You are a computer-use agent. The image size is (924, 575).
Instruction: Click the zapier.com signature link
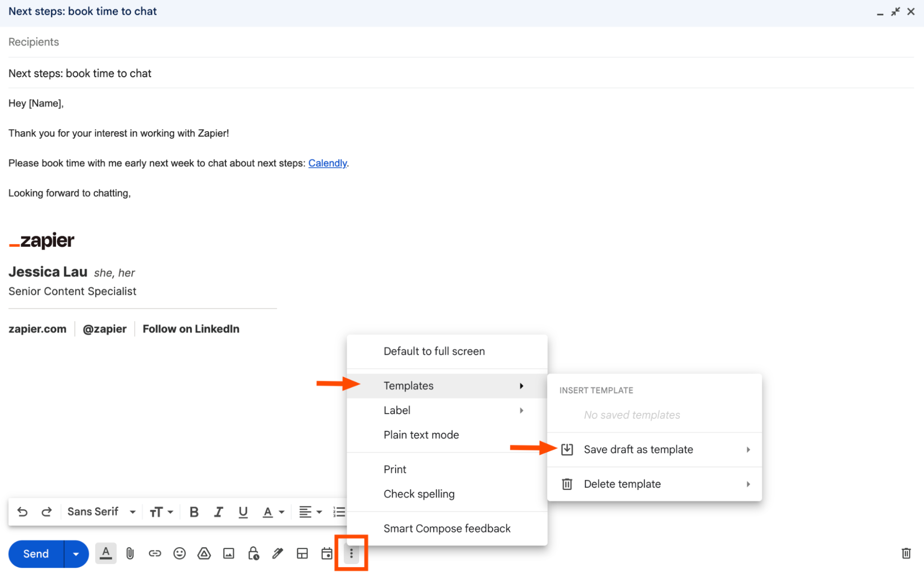click(37, 329)
